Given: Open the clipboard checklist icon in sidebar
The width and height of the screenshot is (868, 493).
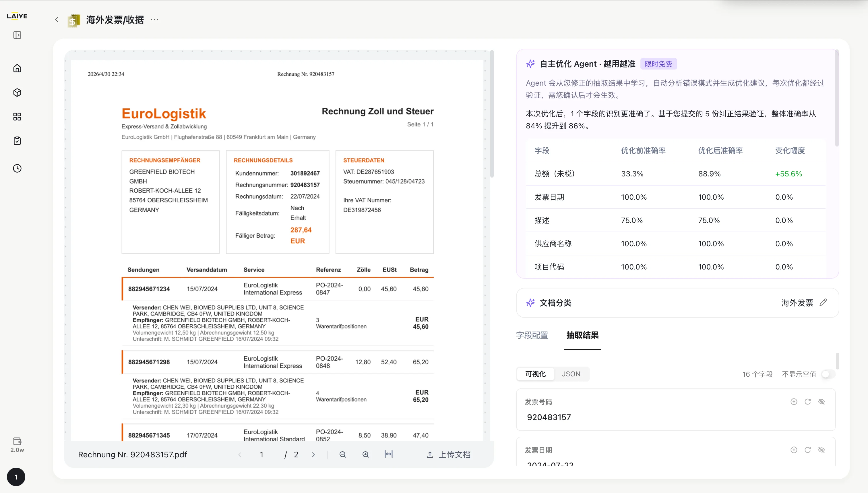Looking at the screenshot, I should point(17,141).
